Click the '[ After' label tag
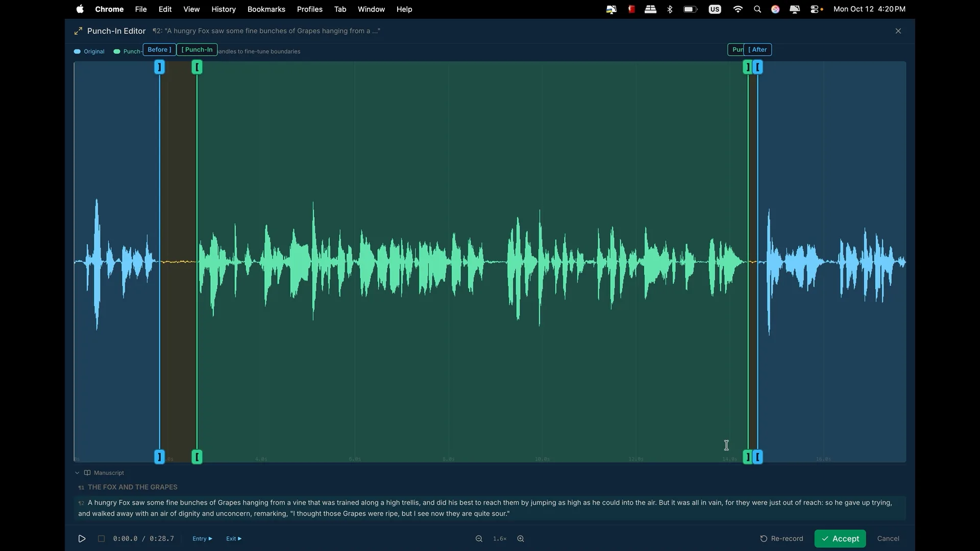The width and height of the screenshot is (980, 551). [757, 49]
